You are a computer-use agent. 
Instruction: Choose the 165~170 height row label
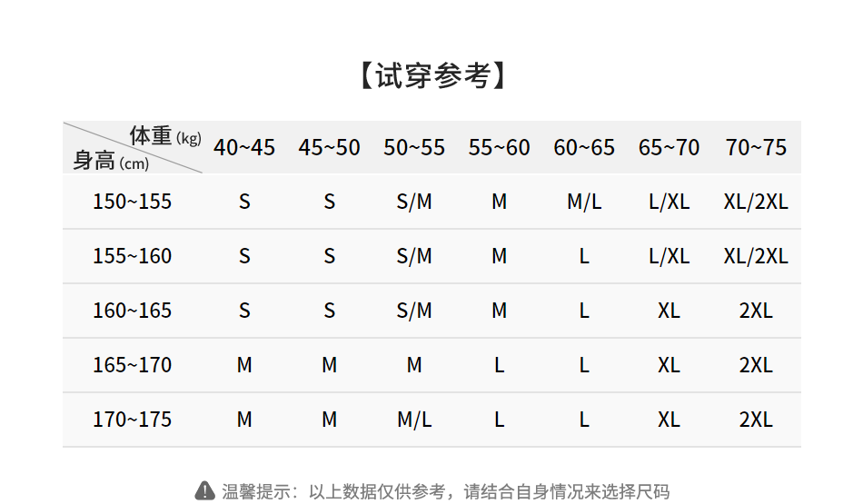pyautogui.click(x=132, y=365)
